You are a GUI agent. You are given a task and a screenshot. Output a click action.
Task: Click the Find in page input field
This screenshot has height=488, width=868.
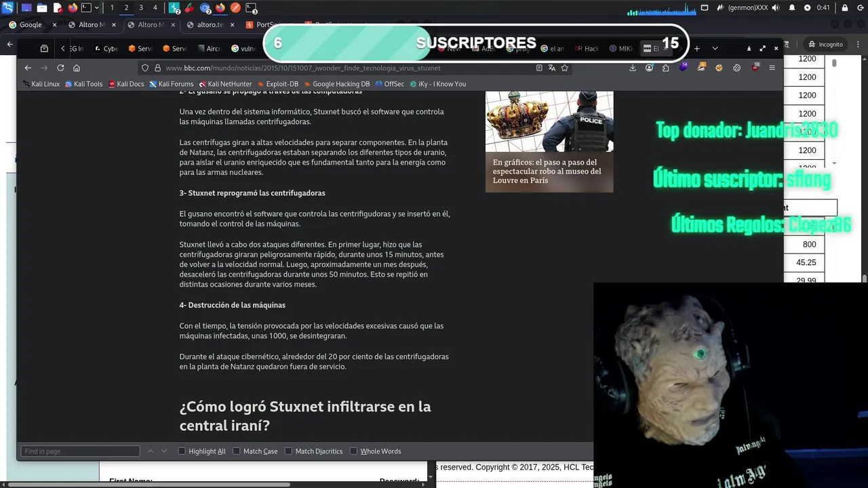click(x=80, y=451)
